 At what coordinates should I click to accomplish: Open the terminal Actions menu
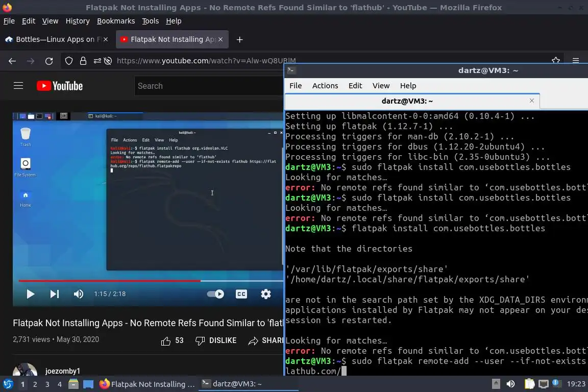[325, 86]
